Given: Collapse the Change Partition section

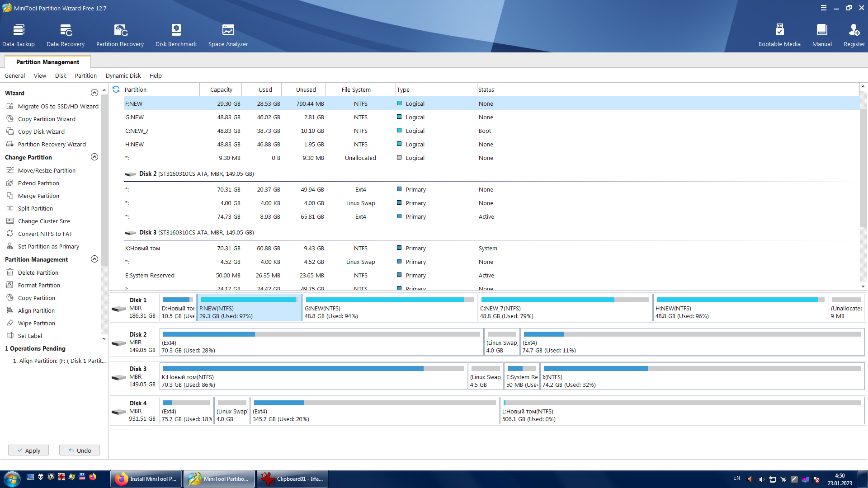Looking at the screenshot, I should point(94,157).
